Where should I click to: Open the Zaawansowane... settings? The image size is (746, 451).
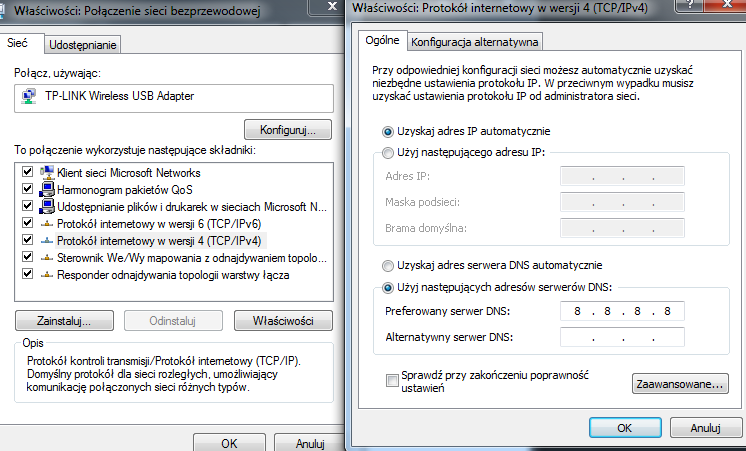coord(680,383)
